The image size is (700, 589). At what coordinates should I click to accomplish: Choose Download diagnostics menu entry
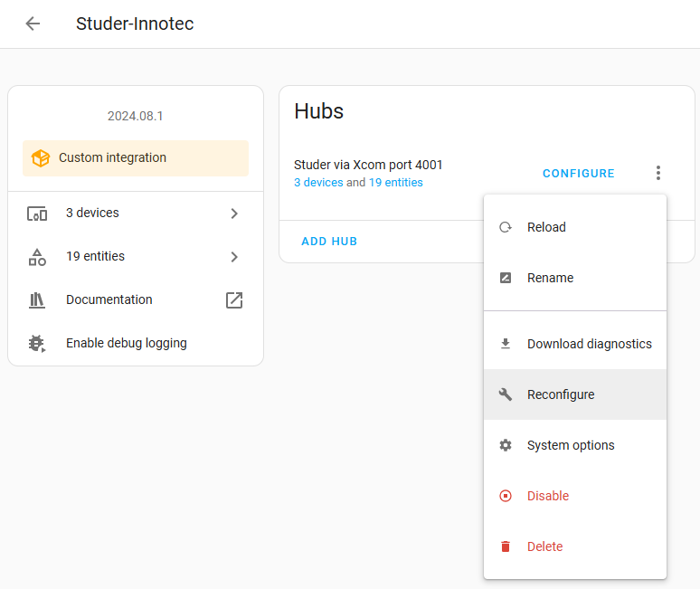[x=575, y=344]
